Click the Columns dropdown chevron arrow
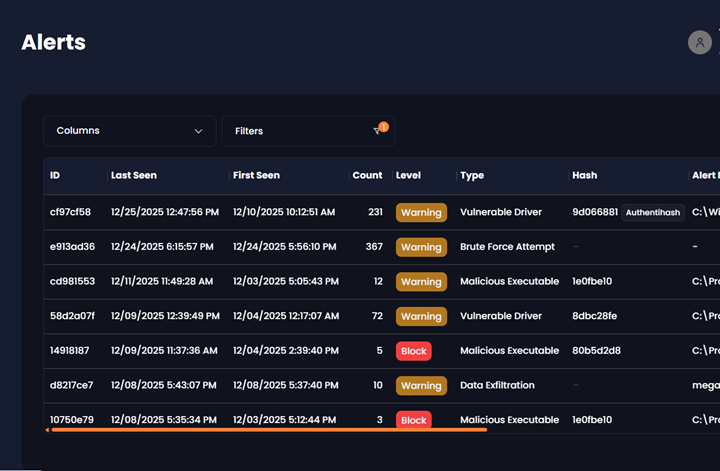Image resolution: width=720 pixels, height=471 pixels. [199, 131]
